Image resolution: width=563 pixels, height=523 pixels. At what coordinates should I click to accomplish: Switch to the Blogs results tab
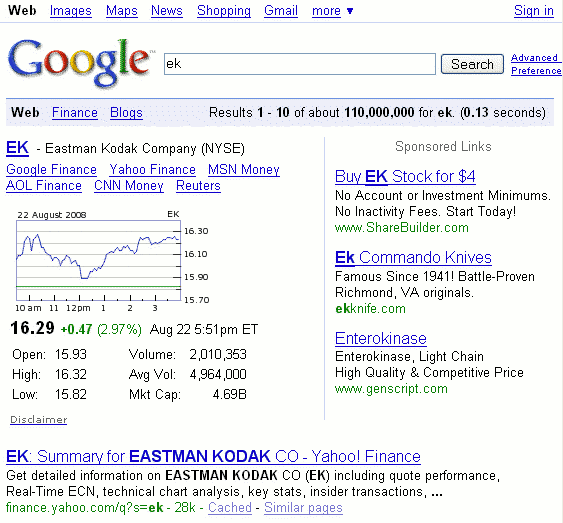click(126, 112)
